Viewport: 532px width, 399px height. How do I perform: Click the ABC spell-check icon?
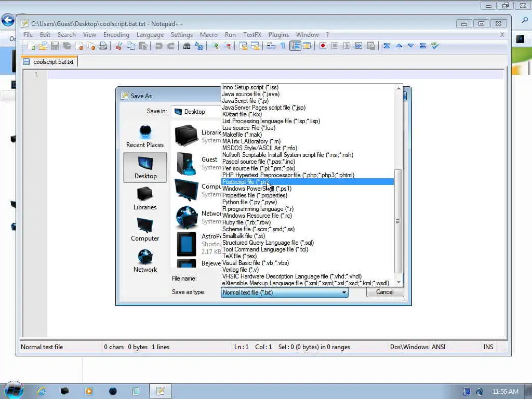(435, 46)
